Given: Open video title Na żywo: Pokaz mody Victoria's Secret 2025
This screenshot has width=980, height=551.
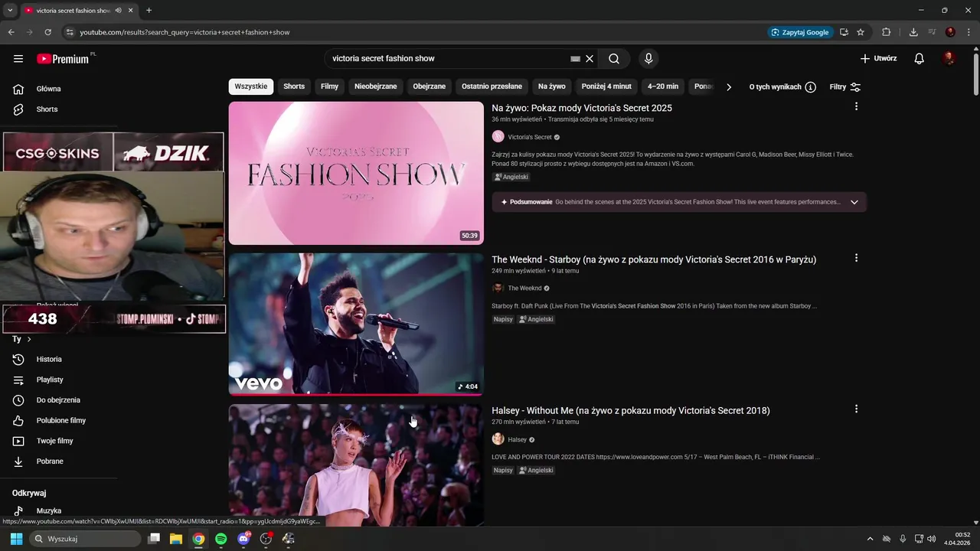Looking at the screenshot, I should pyautogui.click(x=582, y=108).
